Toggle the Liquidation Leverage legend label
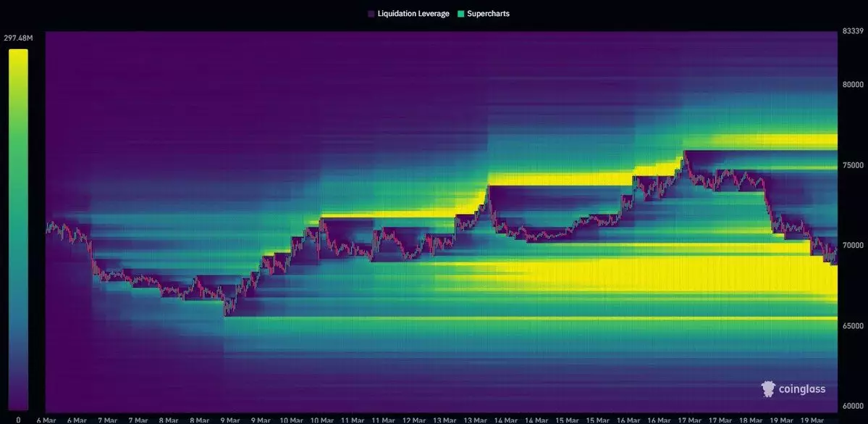This screenshot has height=424, width=868. (413, 14)
